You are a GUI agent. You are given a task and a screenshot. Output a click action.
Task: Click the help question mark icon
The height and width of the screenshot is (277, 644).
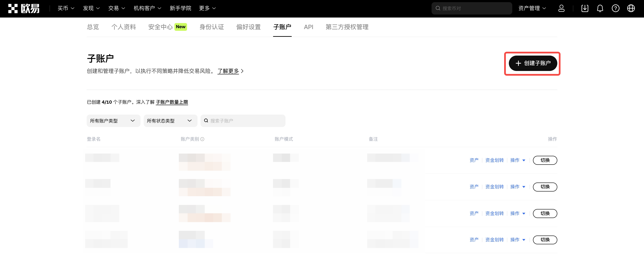[615, 9]
